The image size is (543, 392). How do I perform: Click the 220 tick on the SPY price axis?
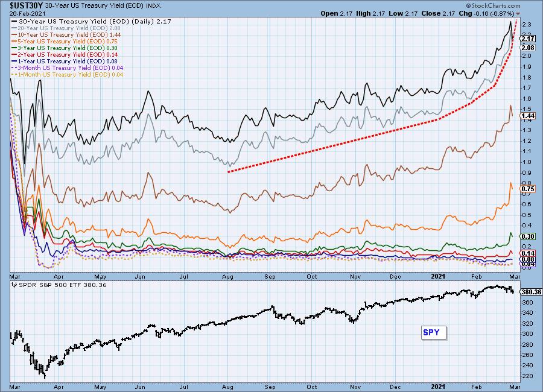click(527, 376)
